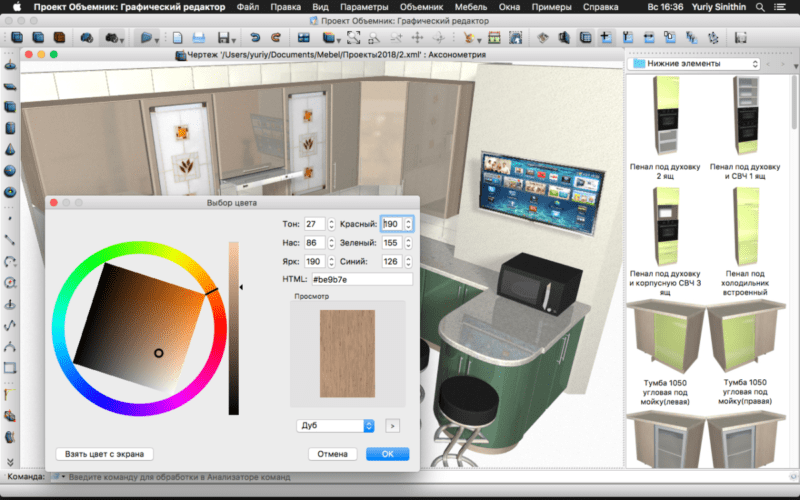Choose the line segment drawing tool
800x500 pixels.
pyautogui.click(x=10, y=239)
